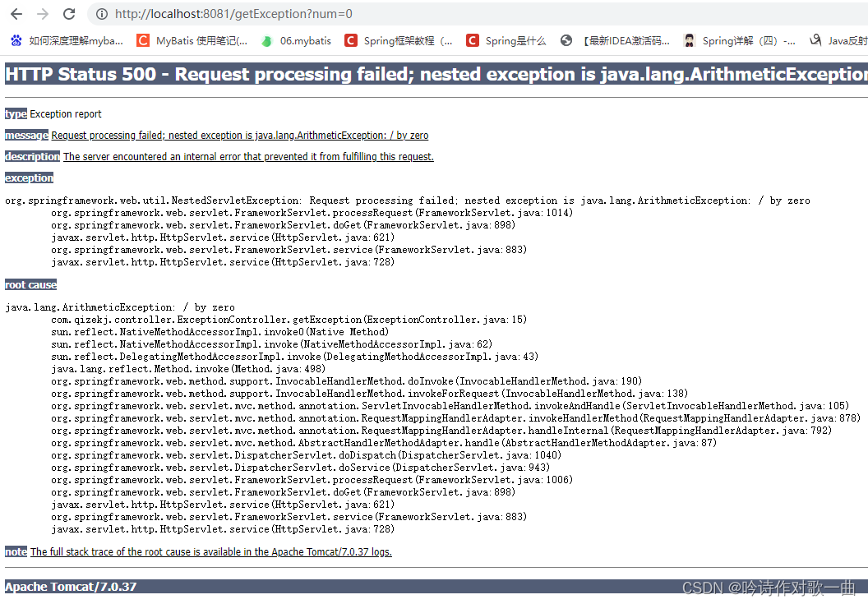This screenshot has height=604, width=868.
Task: Click the site info icon in address bar
Action: pos(102,14)
